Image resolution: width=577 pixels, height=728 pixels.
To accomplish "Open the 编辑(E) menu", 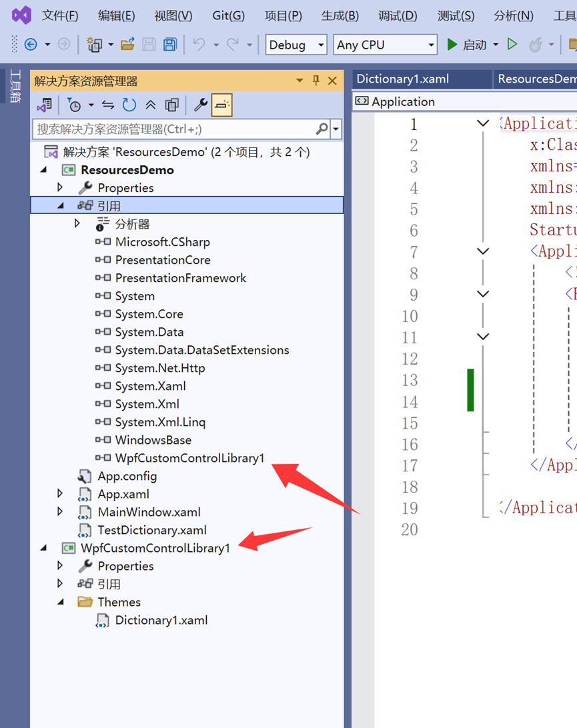I will 116,16.
